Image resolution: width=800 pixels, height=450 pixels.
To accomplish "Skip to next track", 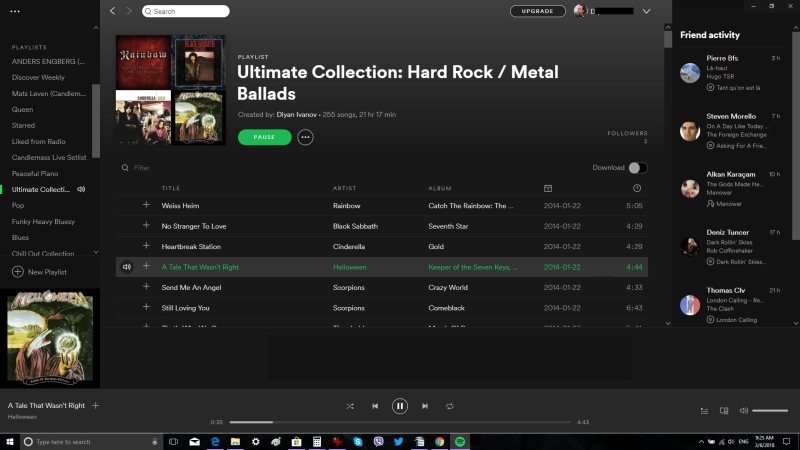I will 424,406.
